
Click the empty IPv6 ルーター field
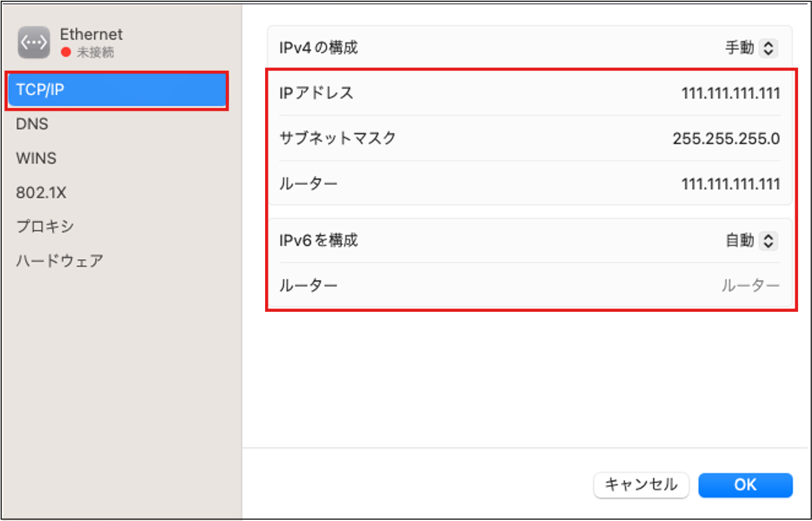tap(750, 285)
